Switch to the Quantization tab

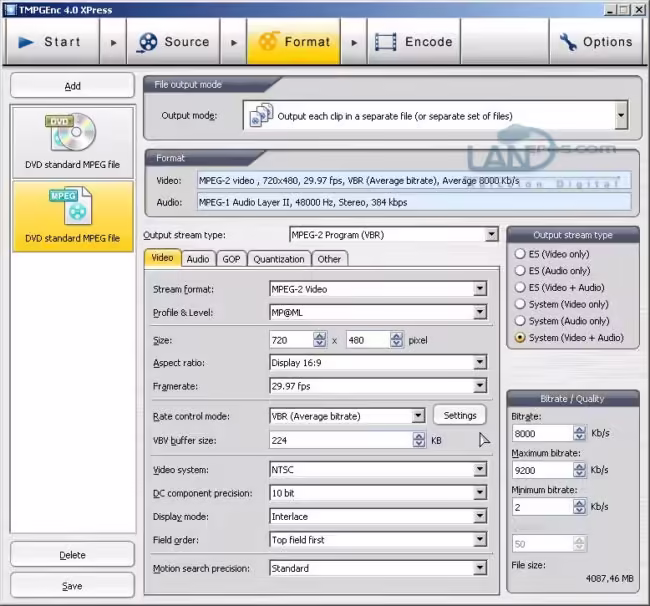(279, 259)
